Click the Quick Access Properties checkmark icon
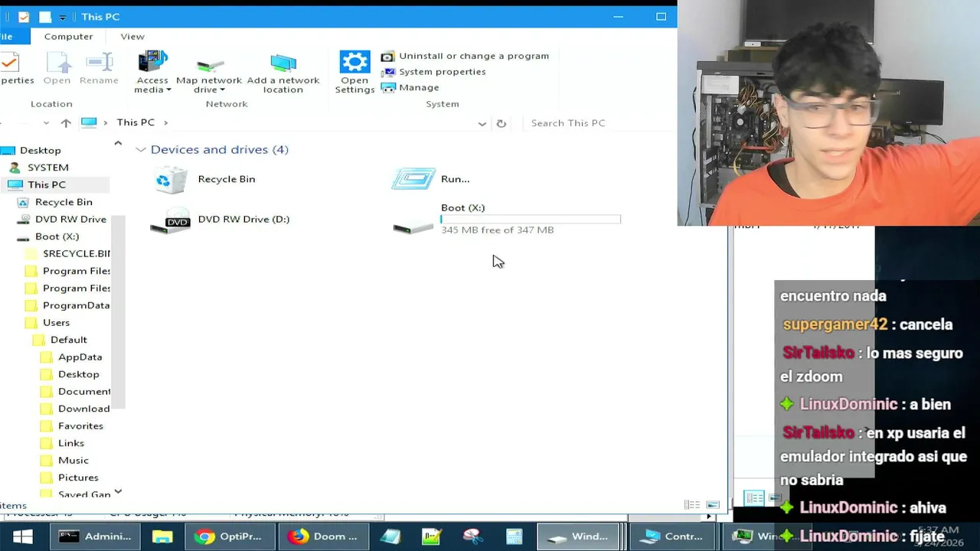This screenshot has height=551, width=980. click(x=24, y=17)
